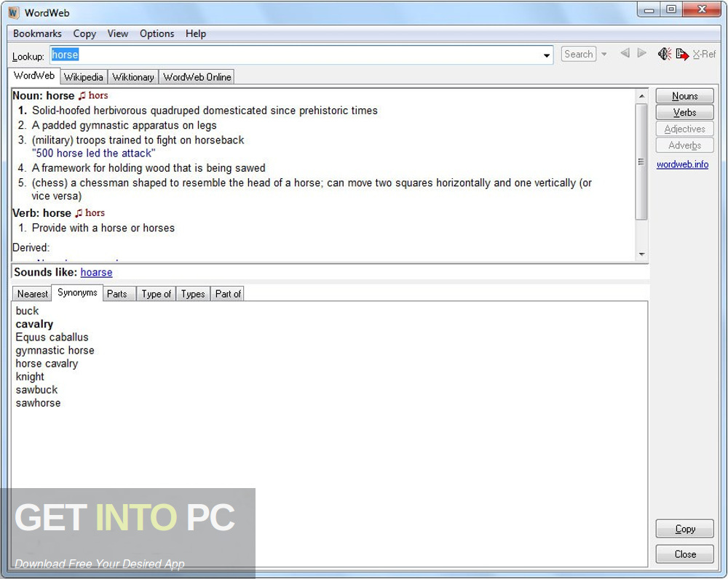Open the Options menu
This screenshot has width=728, height=579.
coord(157,34)
